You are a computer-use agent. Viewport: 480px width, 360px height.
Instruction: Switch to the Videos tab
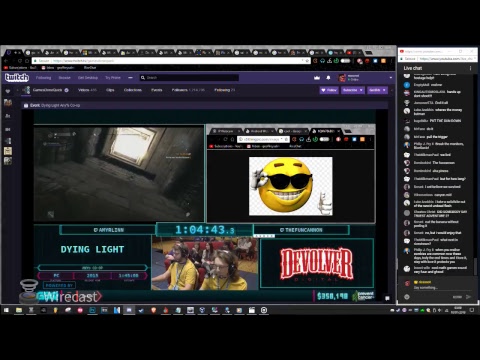[87, 90]
